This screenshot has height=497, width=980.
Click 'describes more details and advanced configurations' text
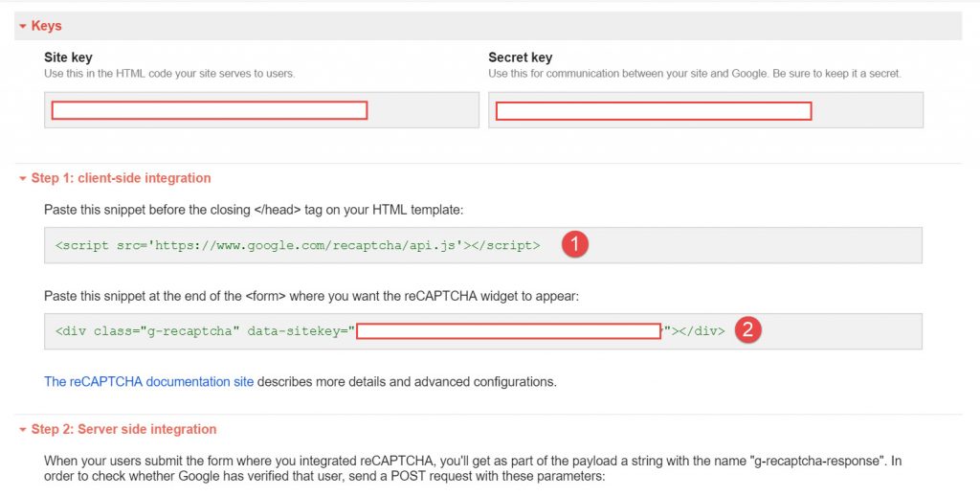click(407, 381)
